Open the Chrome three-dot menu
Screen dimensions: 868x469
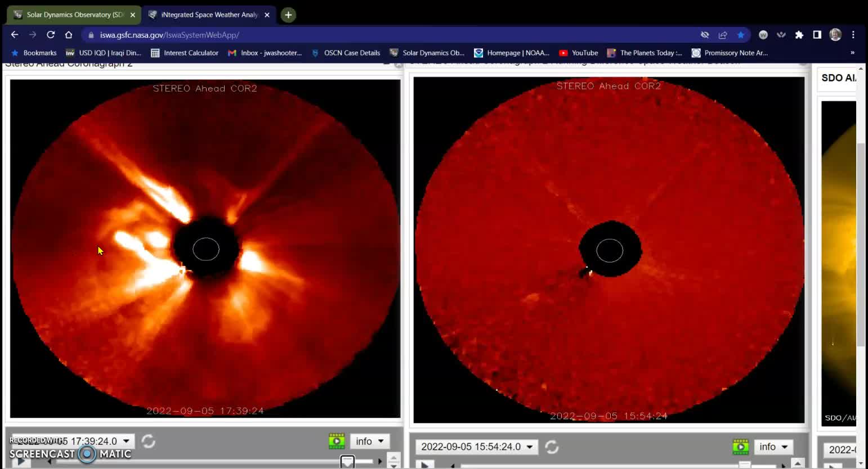pos(853,35)
